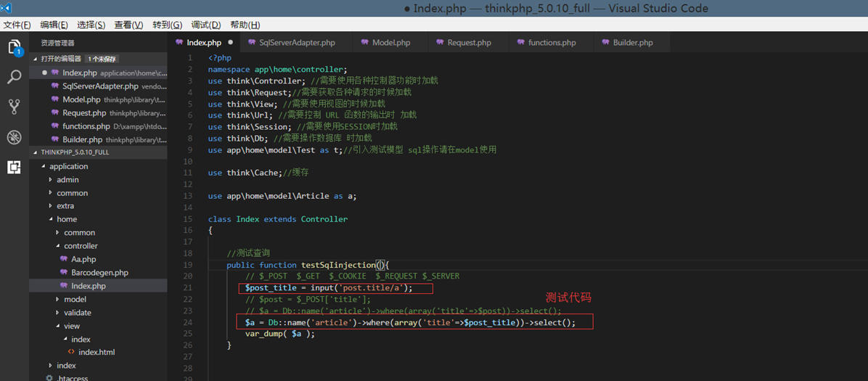Viewport: 868px width, 381px height.
Task: Open Index.php in open editors list
Action: click(98, 73)
